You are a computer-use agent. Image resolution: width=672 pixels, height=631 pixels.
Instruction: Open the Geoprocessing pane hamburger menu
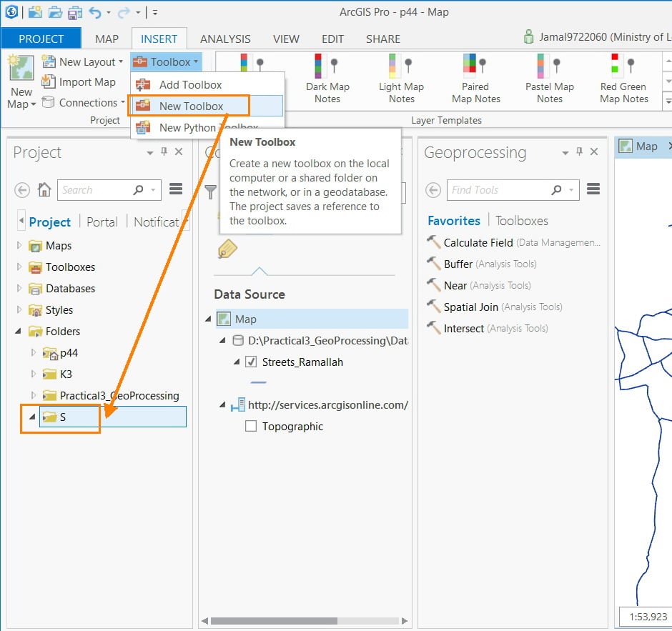(x=593, y=189)
